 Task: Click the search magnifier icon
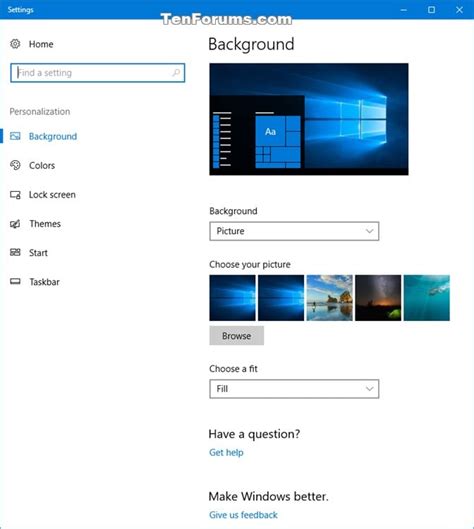pyautogui.click(x=176, y=73)
